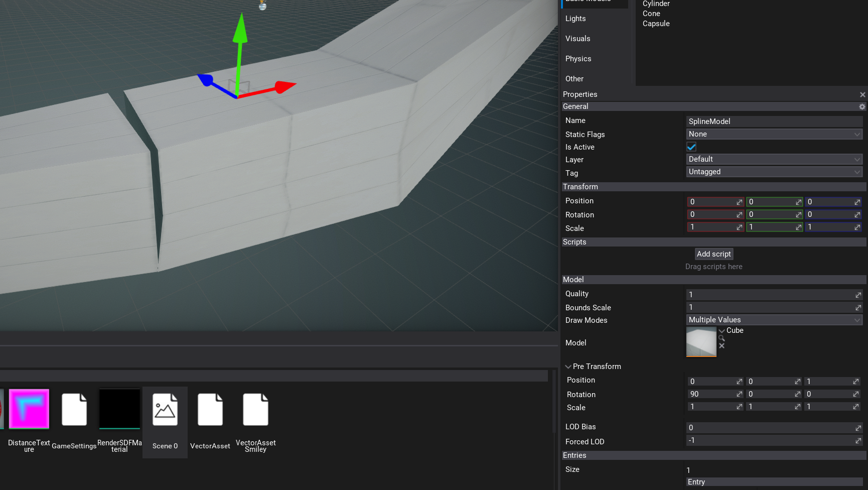
Task: Click the search icon next to the Cube model reference
Action: click(x=721, y=338)
